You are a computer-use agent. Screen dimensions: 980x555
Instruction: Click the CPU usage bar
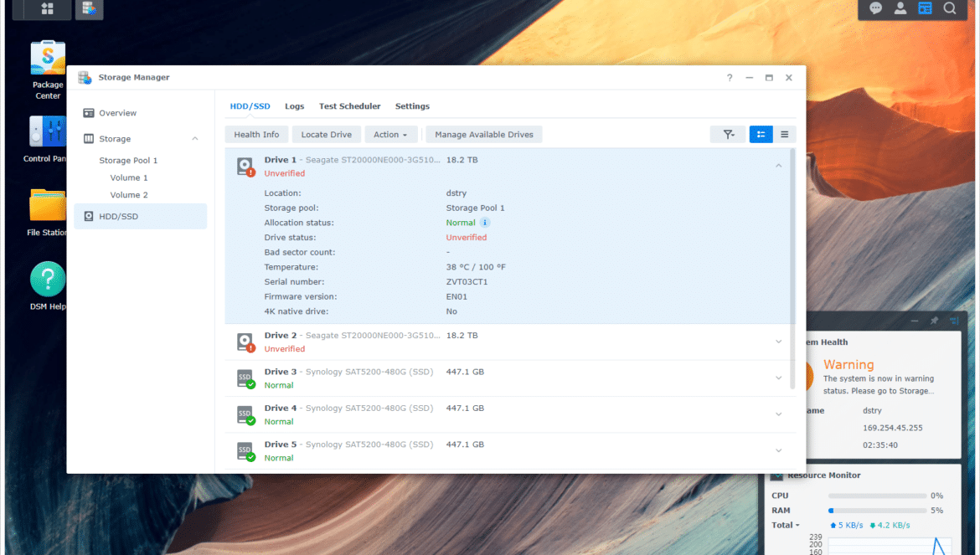[878, 496]
